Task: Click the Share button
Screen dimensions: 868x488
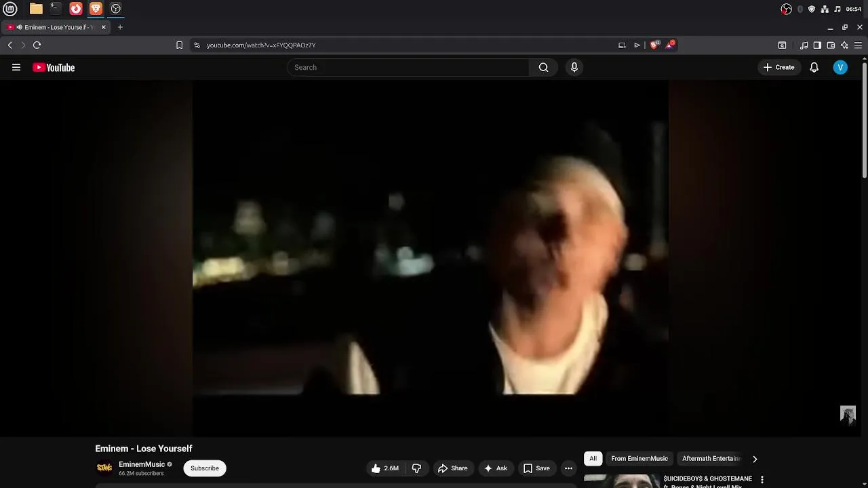Action: [x=452, y=468]
